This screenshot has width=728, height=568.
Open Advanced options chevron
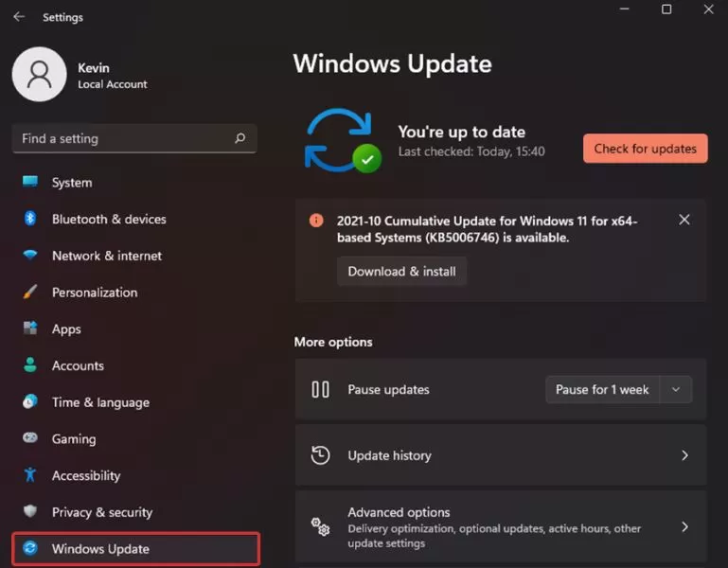(684, 526)
